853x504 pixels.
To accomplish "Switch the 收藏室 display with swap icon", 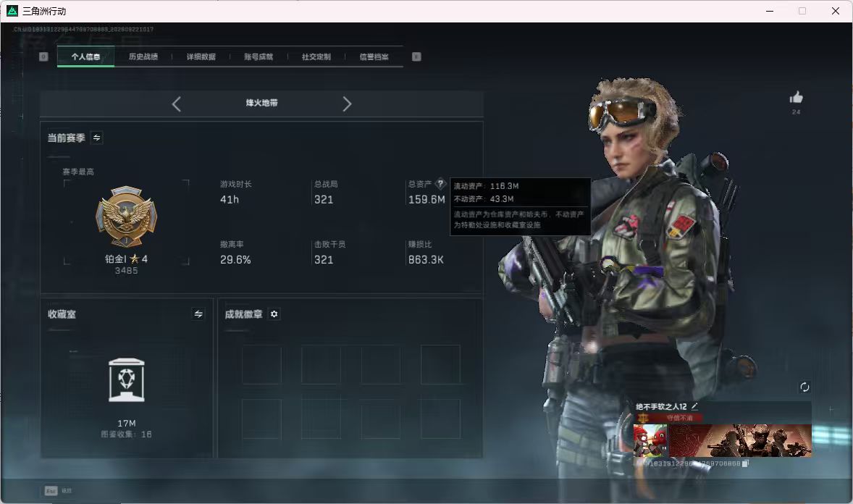I will pos(198,314).
